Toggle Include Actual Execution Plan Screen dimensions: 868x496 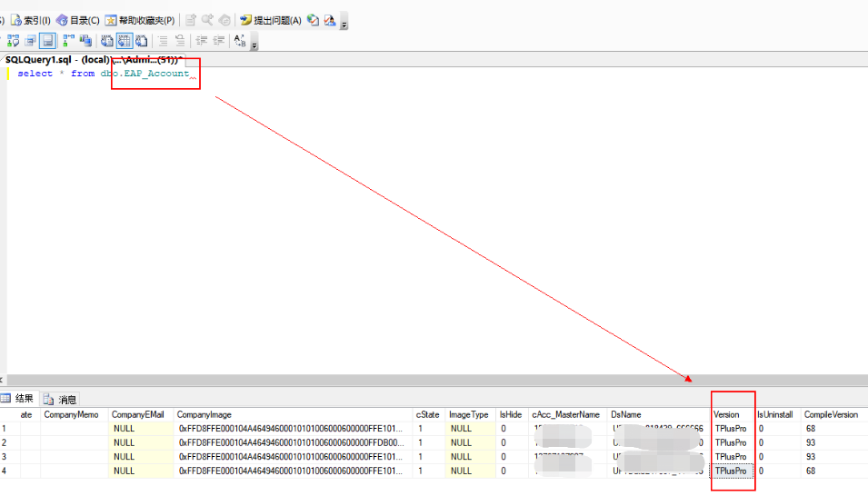tap(69, 41)
